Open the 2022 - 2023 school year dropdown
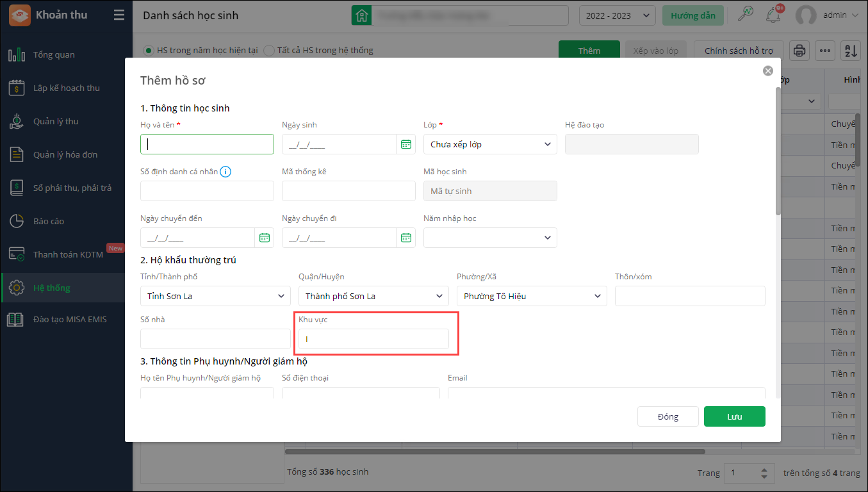This screenshot has width=868, height=492. [x=617, y=15]
